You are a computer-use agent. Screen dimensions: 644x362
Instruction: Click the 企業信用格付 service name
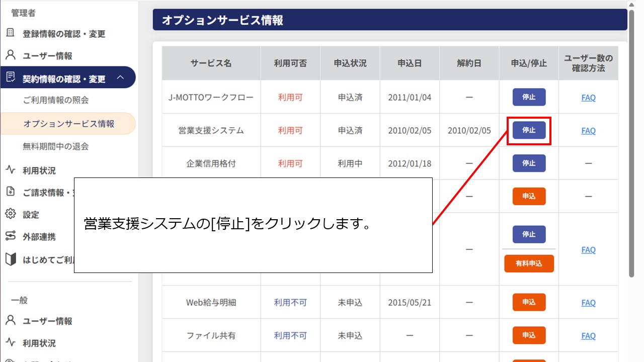(x=211, y=164)
